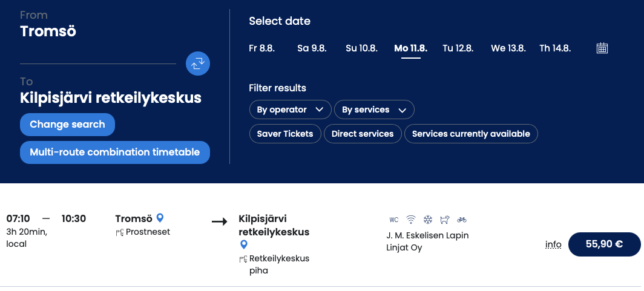Click the pets allowed dog icon
This screenshot has height=291, width=644.
point(445,220)
